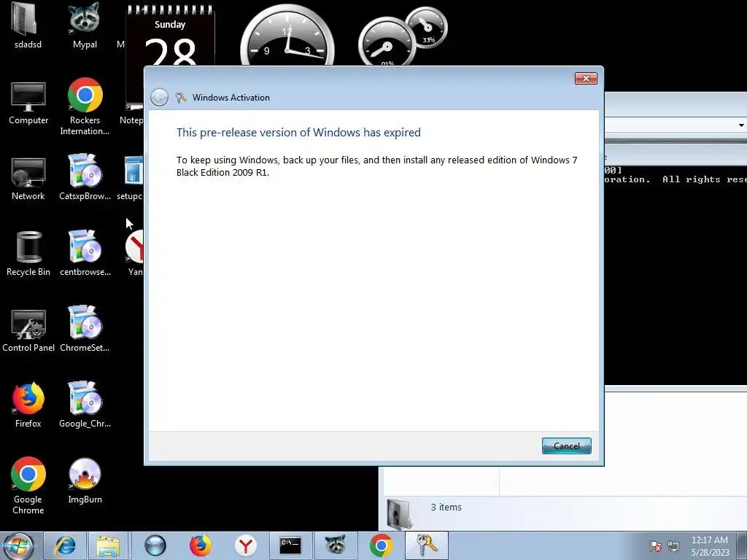The image size is (747, 560).
Task: Open ImgBurn desktop shortcut
Action: (x=85, y=481)
